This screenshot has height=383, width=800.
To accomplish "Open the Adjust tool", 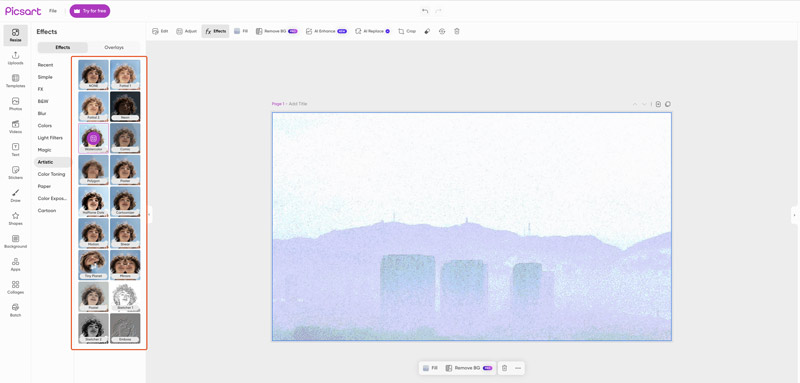I will [186, 31].
